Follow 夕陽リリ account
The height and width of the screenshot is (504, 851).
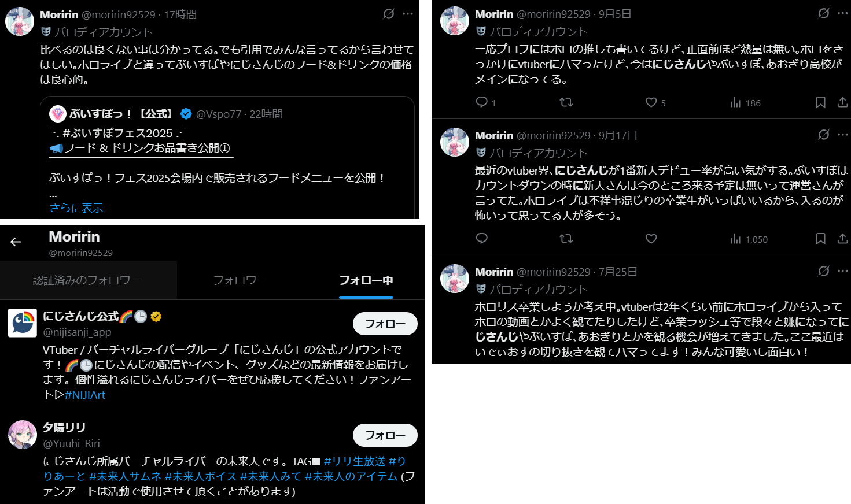coord(385,435)
